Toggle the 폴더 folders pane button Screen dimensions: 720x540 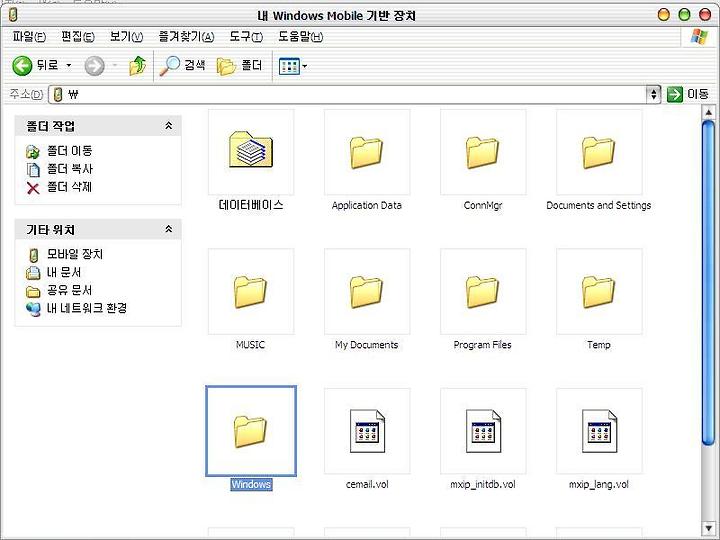239,66
